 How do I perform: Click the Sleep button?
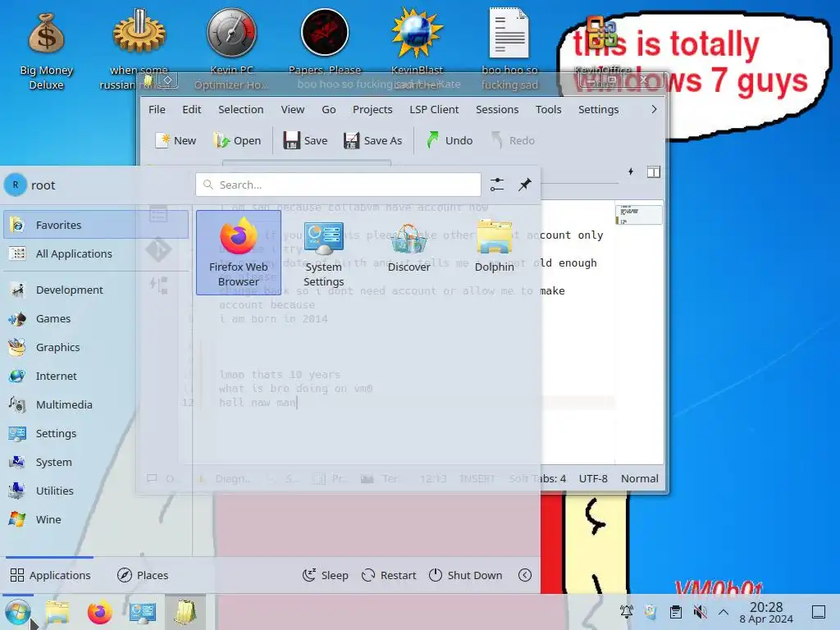tap(325, 575)
